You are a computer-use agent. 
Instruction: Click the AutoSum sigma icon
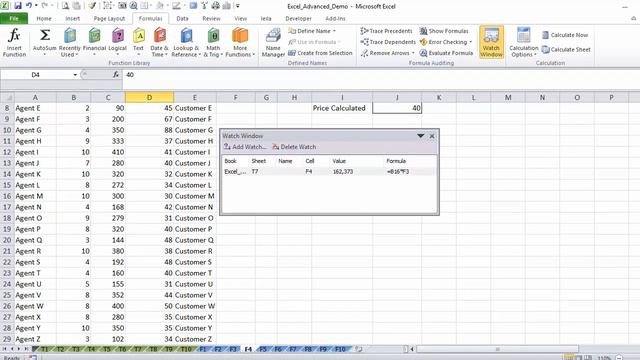(45, 36)
